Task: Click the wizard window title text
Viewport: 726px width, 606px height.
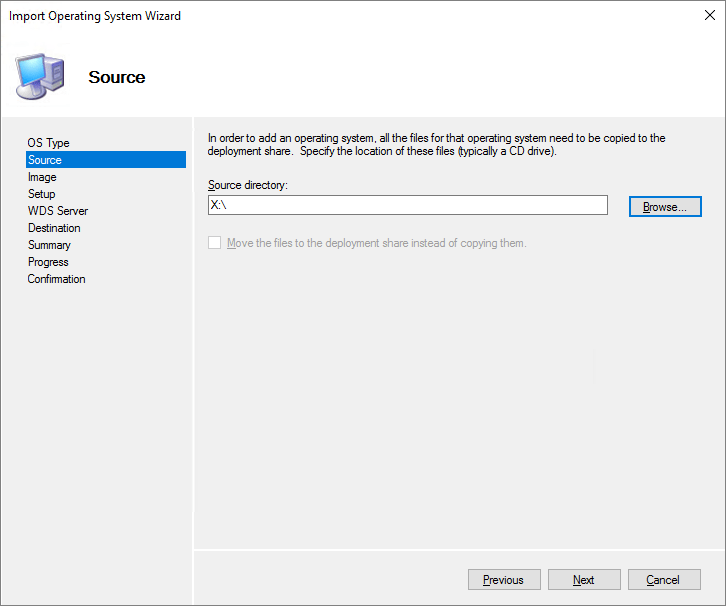Action: [x=95, y=16]
